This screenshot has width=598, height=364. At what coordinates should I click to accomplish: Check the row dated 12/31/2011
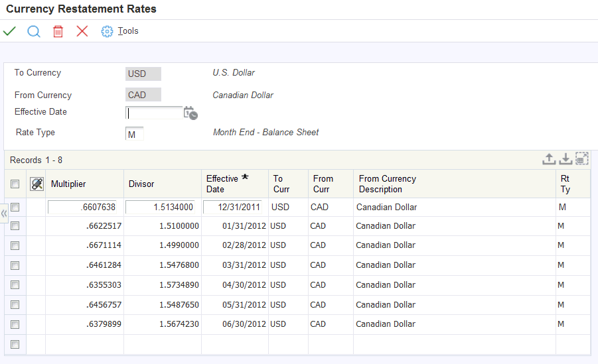coord(15,207)
